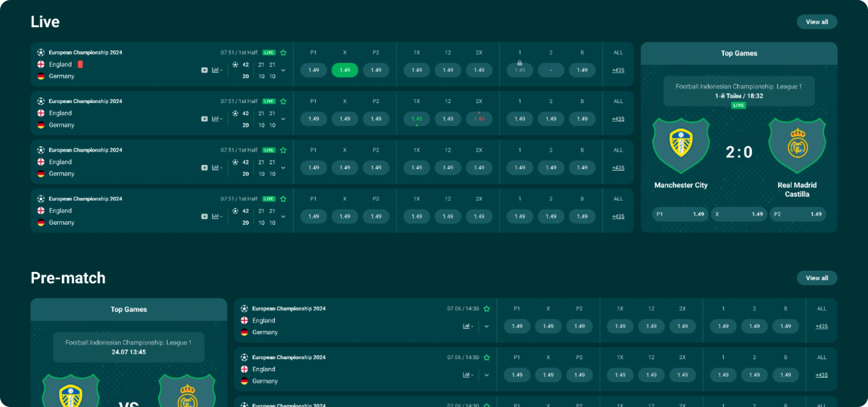Play video stream for first live match
868x407 pixels.
point(204,70)
